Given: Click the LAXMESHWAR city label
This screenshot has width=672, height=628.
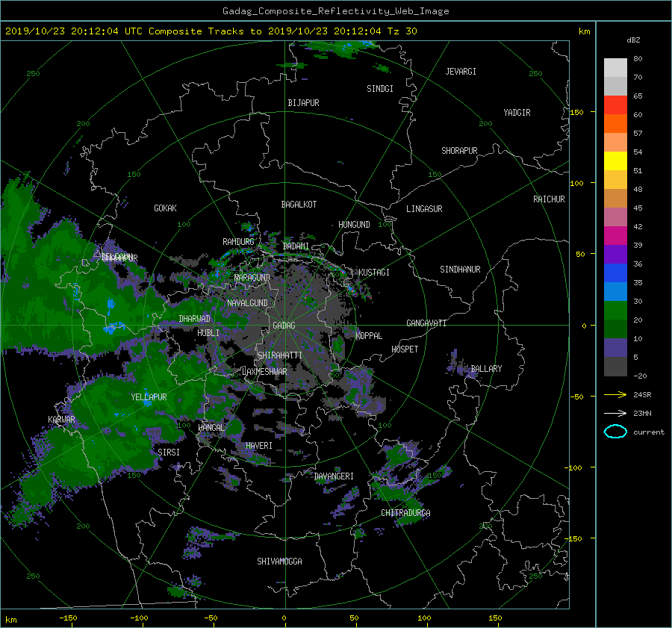Looking at the screenshot, I should pos(264,372).
